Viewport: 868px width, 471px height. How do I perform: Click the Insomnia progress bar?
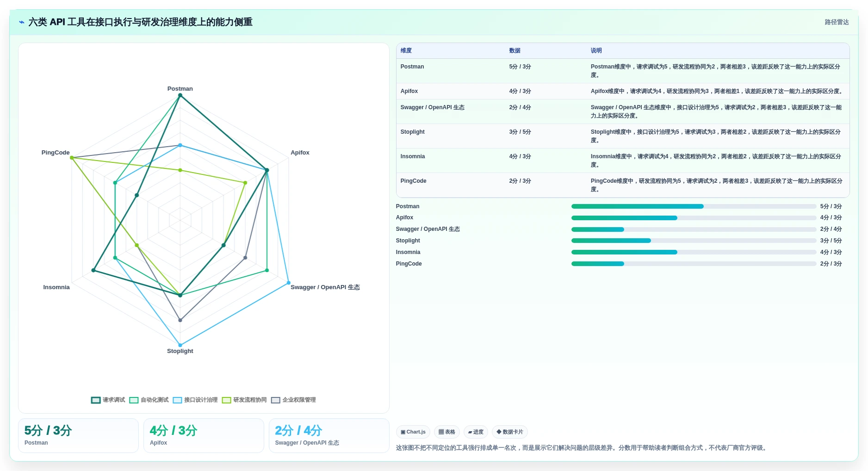[x=694, y=252]
